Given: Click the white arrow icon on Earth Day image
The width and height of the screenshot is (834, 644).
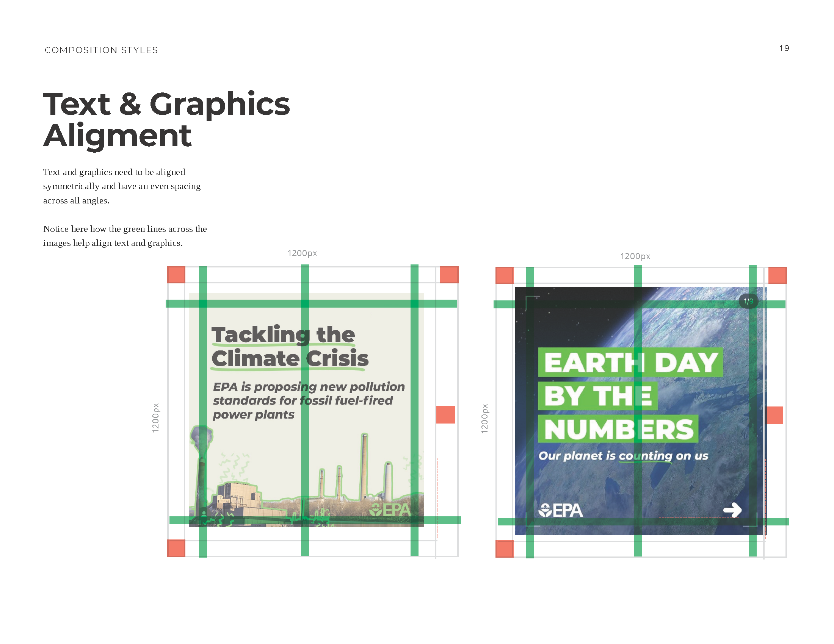Looking at the screenshot, I should tap(732, 510).
